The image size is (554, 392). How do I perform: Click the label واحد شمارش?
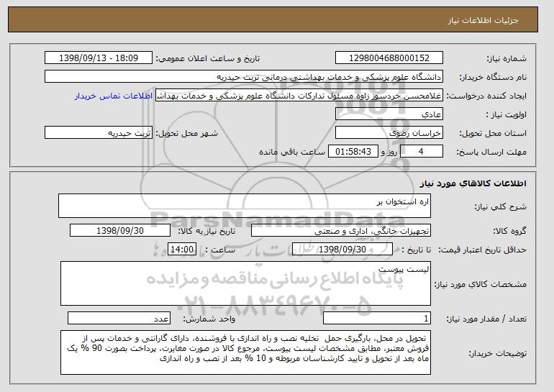click(x=209, y=319)
